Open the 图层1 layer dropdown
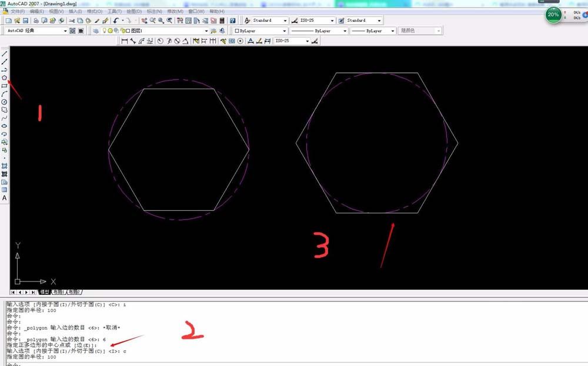Image resolution: width=588 pixels, height=366 pixels. click(x=206, y=30)
